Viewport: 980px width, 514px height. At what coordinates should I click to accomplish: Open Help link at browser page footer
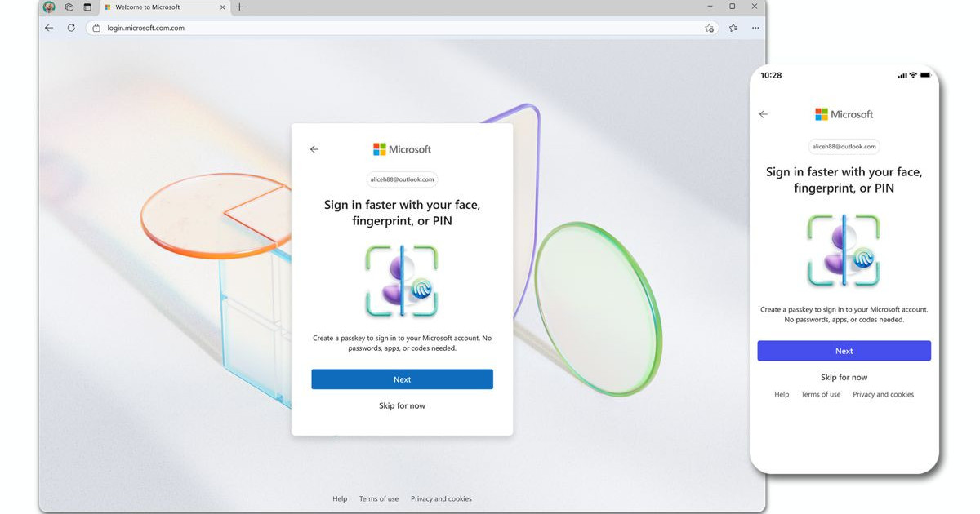point(340,498)
